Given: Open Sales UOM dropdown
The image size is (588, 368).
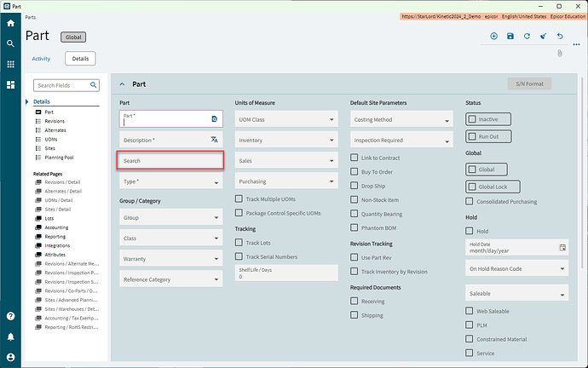Looking at the screenshot, I should pos(286,160).
